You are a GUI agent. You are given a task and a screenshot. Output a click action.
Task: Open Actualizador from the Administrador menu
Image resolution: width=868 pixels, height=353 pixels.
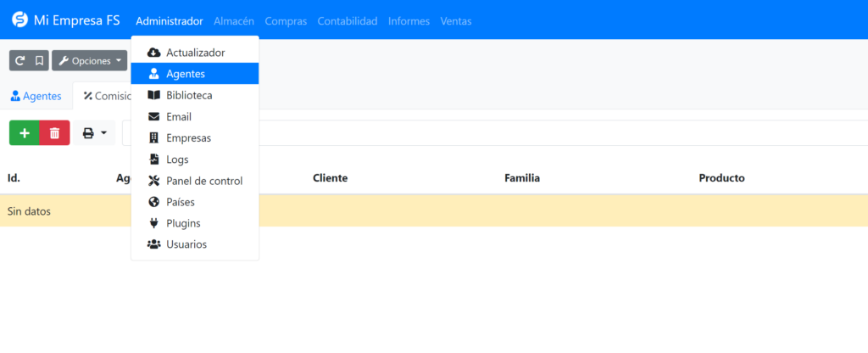tap(195, 53)
